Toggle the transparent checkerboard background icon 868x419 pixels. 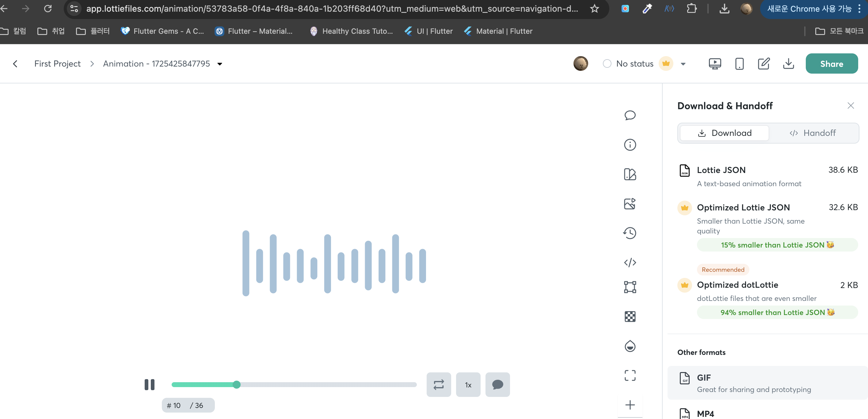pyautogui.click(x=630, y=317)
